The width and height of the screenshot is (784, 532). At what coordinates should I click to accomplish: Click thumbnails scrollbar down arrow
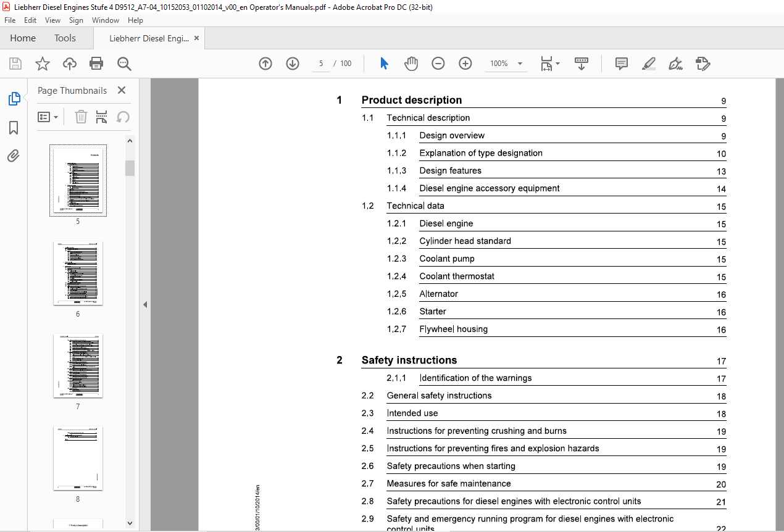click(130, 523)
